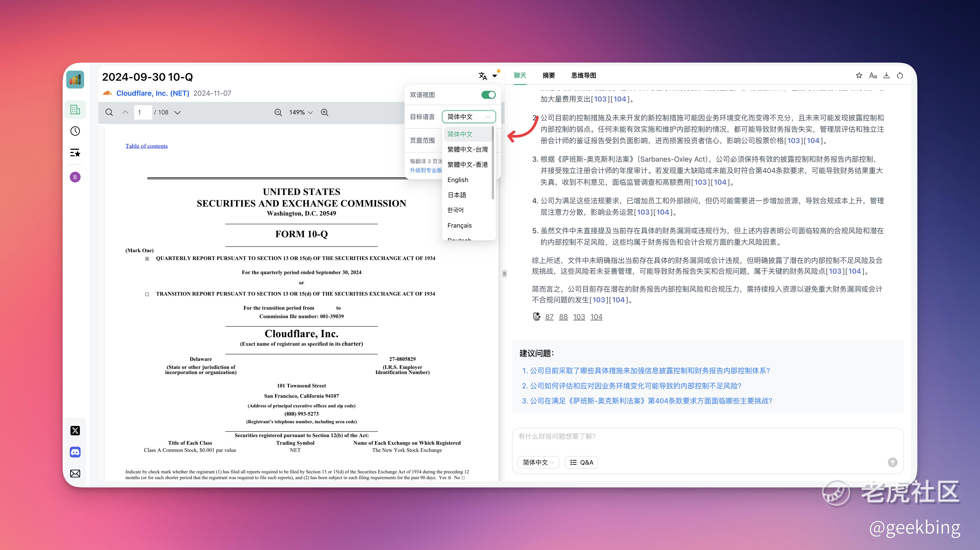Click the page number input field

(x=143, y=112)
